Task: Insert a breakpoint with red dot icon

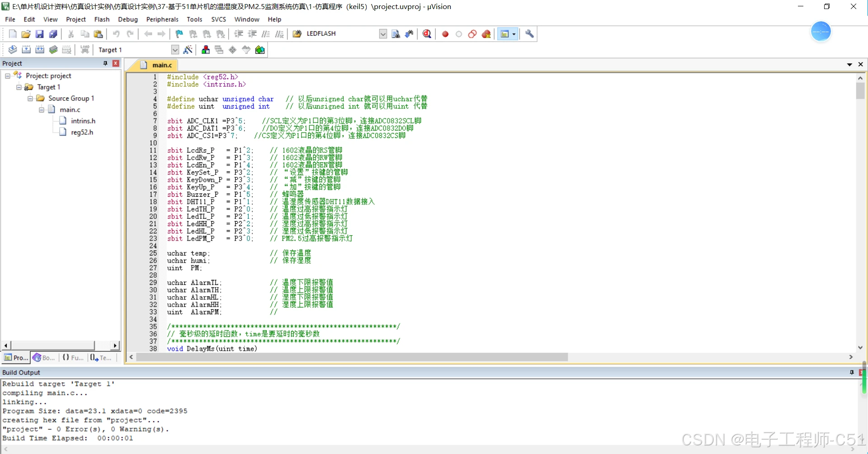Action: [445, 34]
